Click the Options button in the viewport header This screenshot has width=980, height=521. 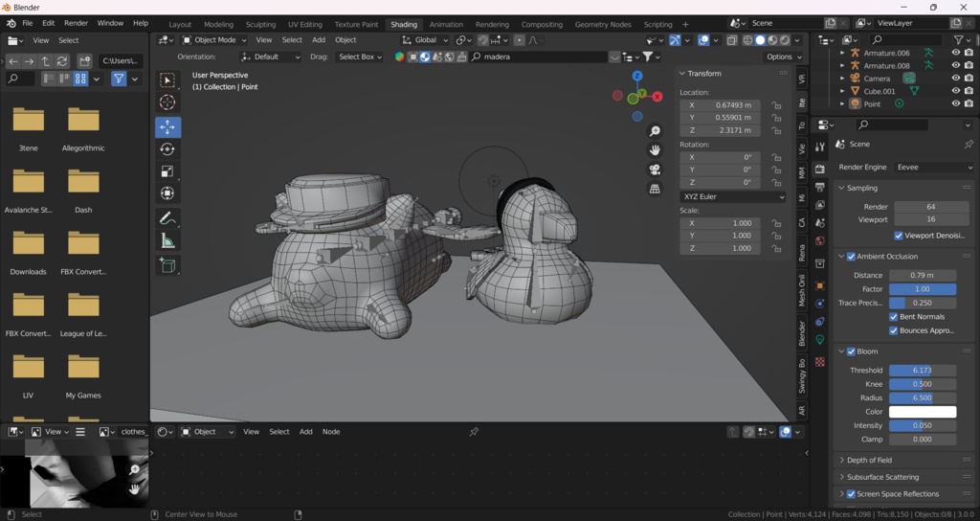(784, 57)
